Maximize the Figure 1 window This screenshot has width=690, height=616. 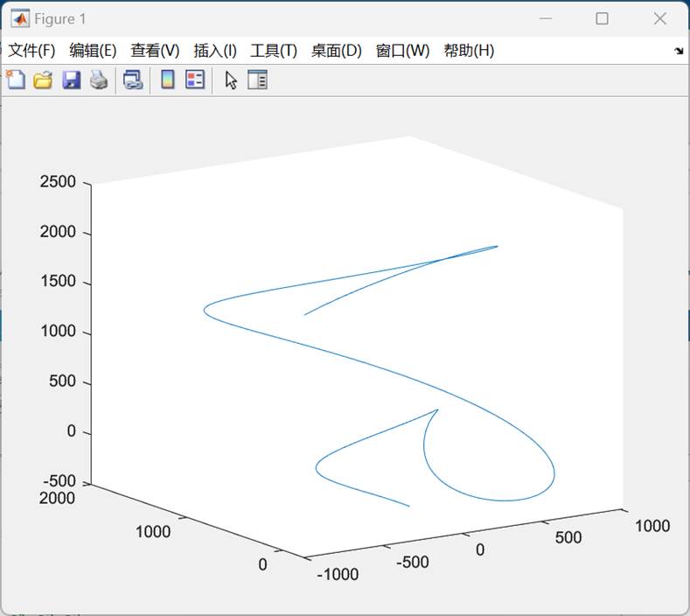602,18
